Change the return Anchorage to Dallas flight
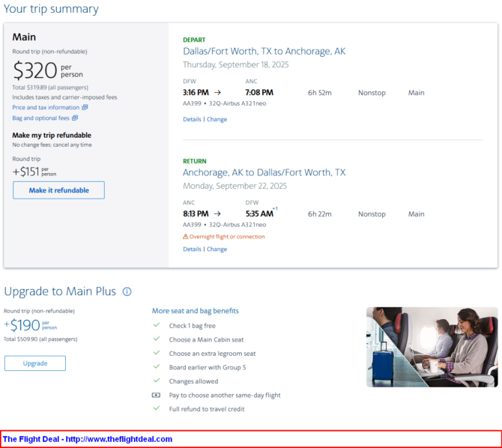 (x=217, y=249)
